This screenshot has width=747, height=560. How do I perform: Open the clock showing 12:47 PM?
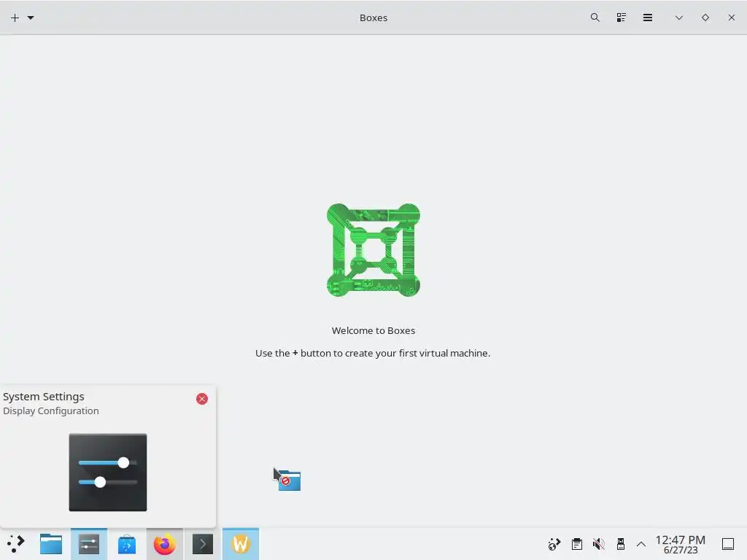coord(681,544)
